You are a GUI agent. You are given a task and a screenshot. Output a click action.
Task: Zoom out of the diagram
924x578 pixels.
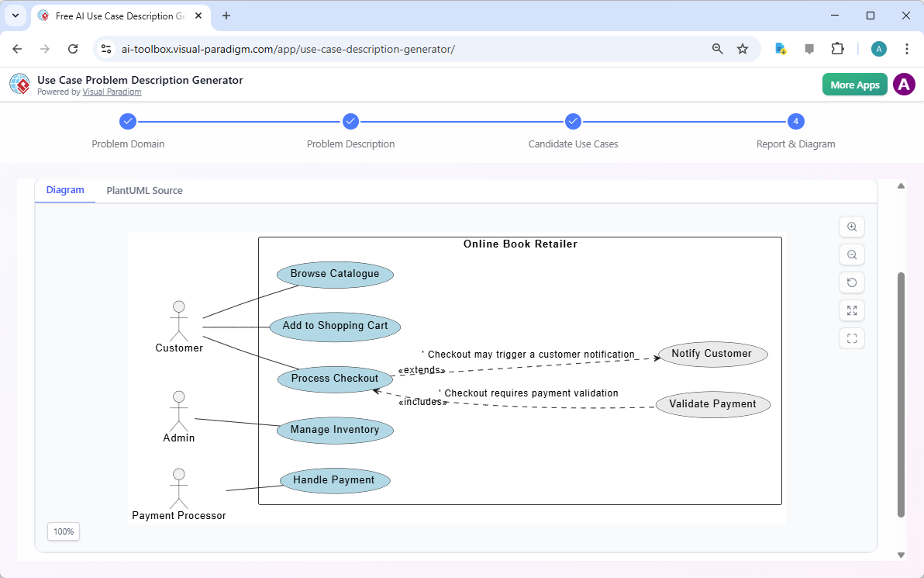click(x=851, y=254)
